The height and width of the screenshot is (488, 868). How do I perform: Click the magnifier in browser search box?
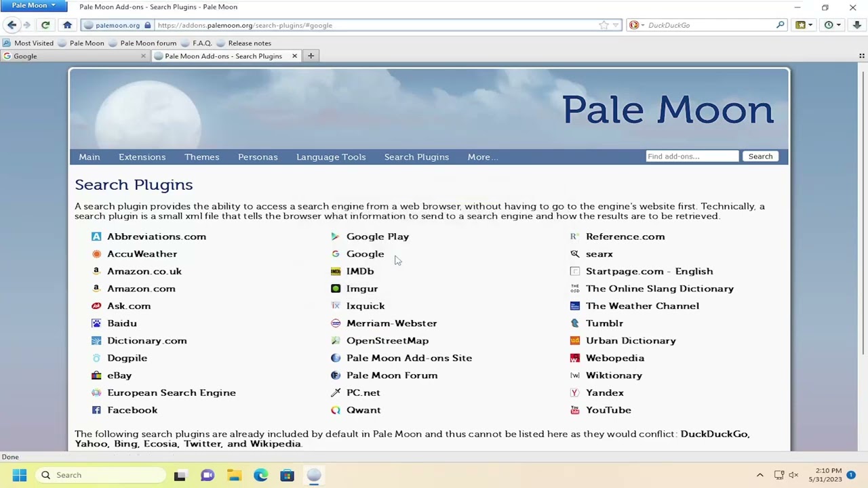click(x=781, y=25)
